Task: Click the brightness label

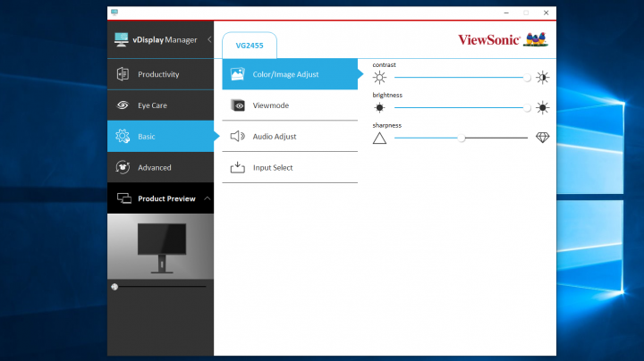Action: [x=387, y=95]
